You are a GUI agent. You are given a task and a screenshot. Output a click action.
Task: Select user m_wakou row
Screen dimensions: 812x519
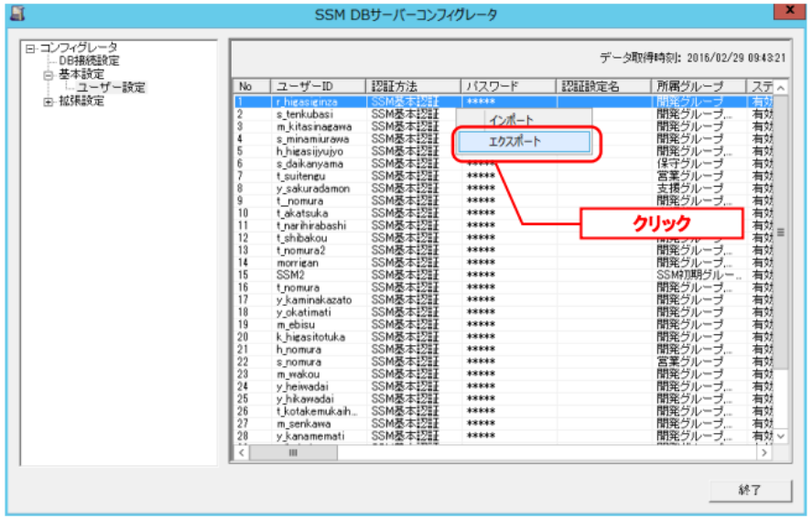point(503,374)
